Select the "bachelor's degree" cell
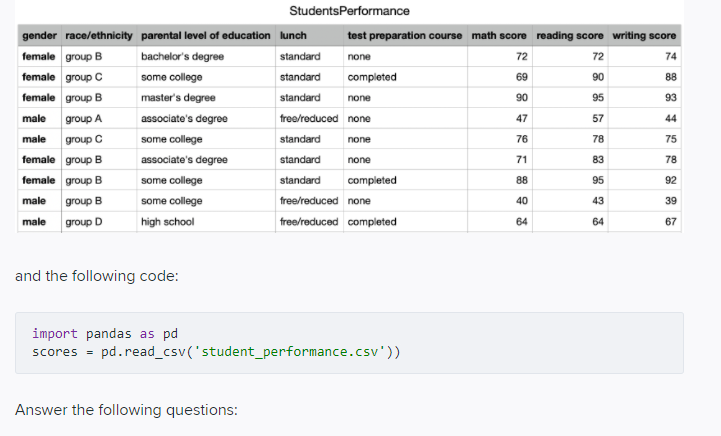Image resolution: width=721 pixels, height=436 pixels. (x=183, y=56)
